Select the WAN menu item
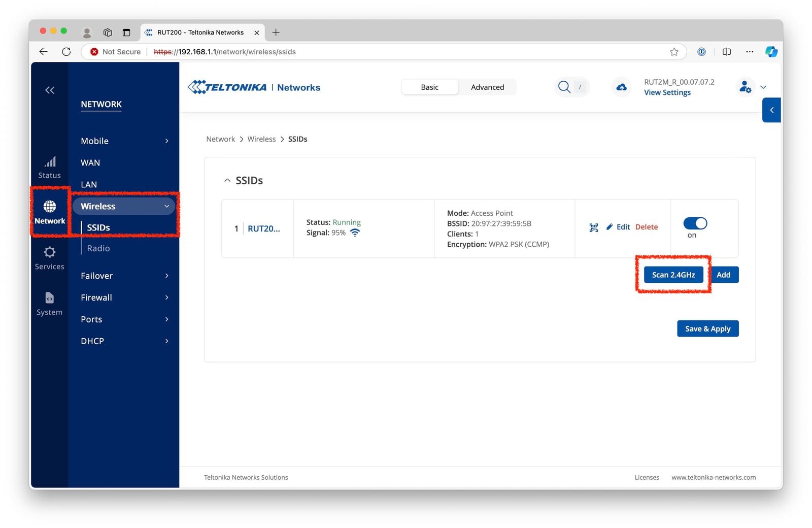Screen dimensions: 812x528 click(90, 163)
